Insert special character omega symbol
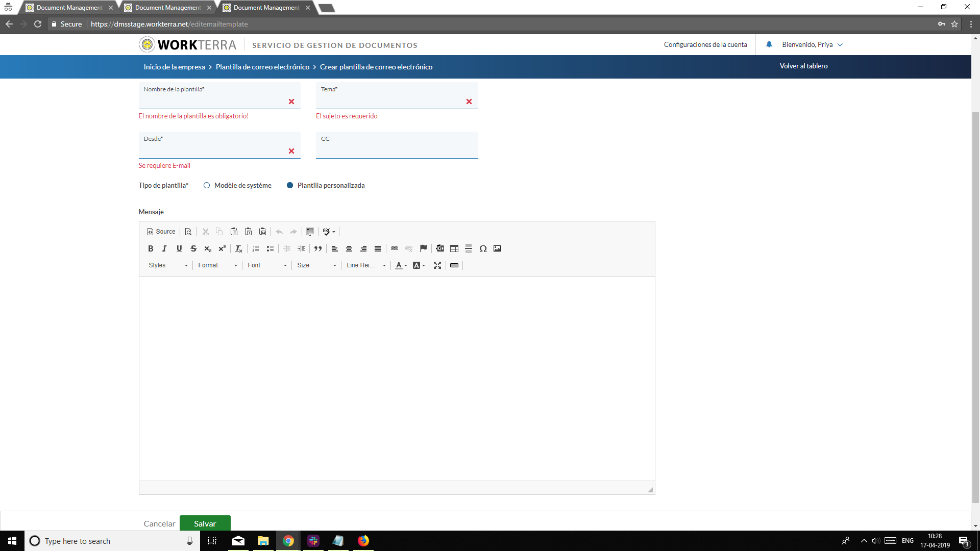The width and height of the screenshot is (980, 551). click(483, 248)
